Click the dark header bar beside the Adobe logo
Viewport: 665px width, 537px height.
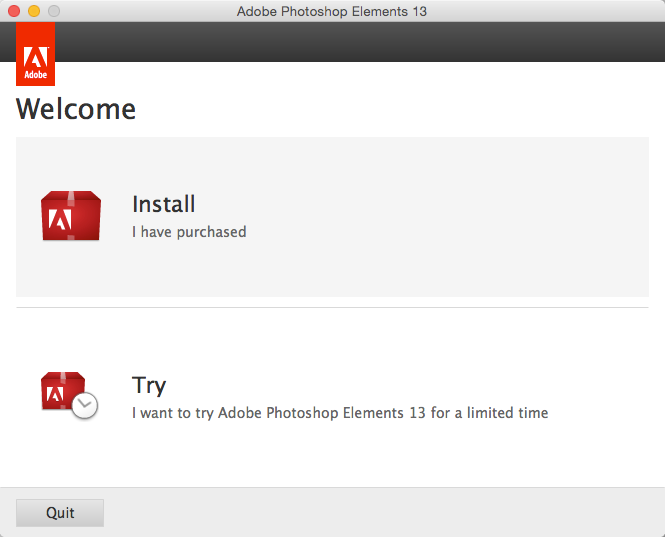(x=350, y=43)
